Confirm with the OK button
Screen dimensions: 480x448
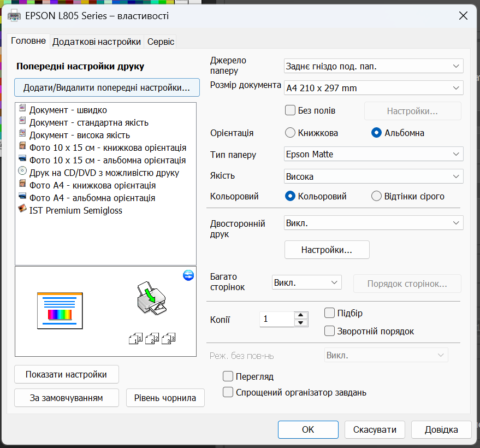coord(308,429)
